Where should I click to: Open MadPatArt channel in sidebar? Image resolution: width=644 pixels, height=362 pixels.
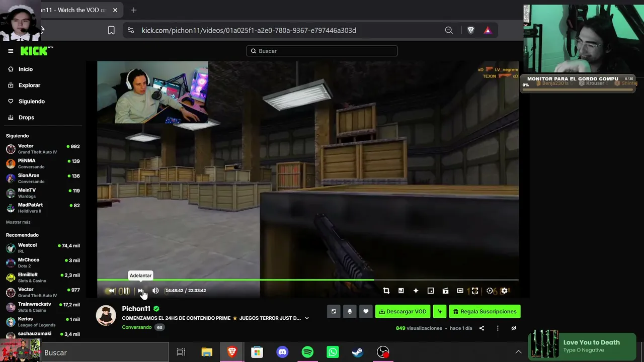tap(43, 208)
